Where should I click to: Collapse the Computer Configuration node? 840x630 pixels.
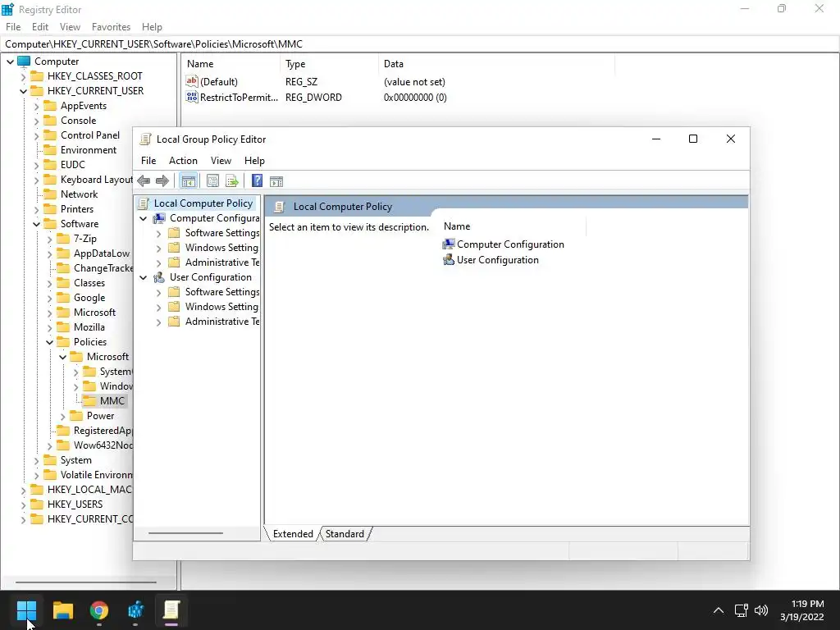(143, 218)
